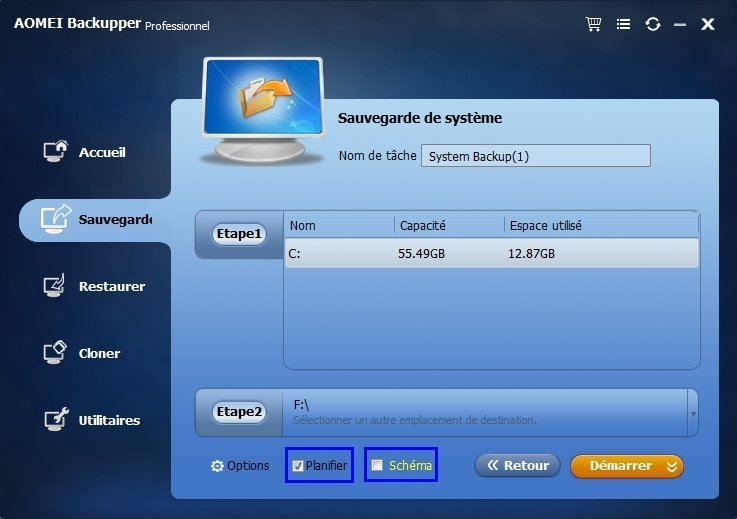
Task: Open the Schéma settings link
Action: click(x=410, y=465)
